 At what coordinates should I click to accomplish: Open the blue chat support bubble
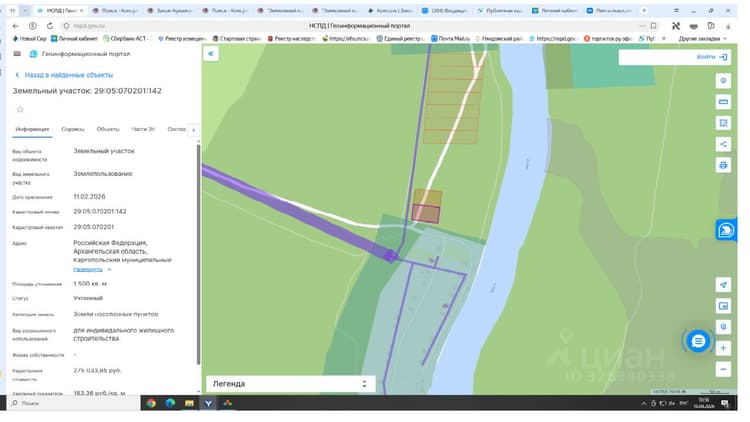pos(698,341)
